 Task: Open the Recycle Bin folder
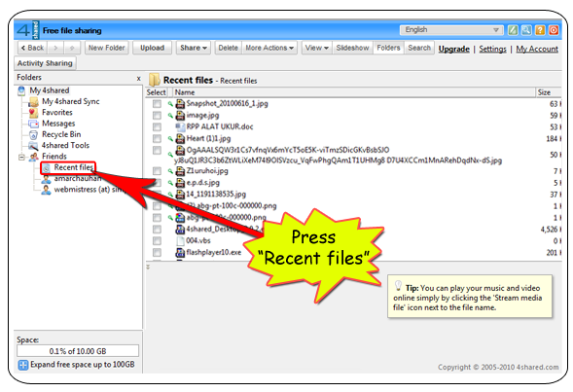[x=61, y=134]
